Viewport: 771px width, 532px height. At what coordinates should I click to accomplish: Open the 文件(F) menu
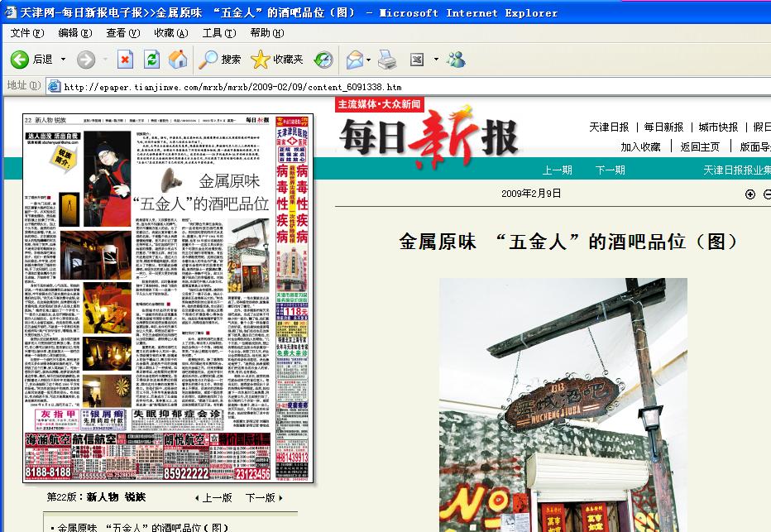pos(27,33)
